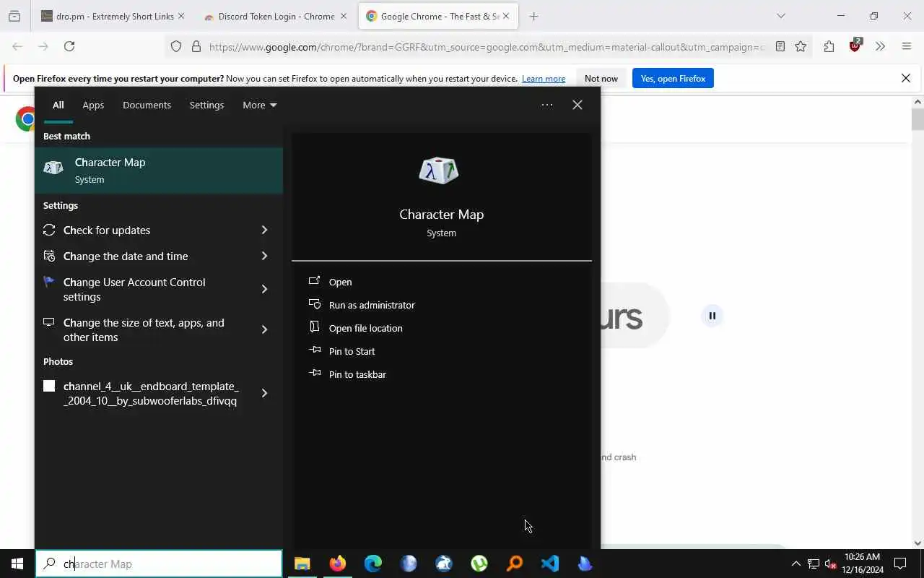This screenshot has width=924, height=578.
Task: Select the Settings search filter tab
Action: tap(206, 105)
